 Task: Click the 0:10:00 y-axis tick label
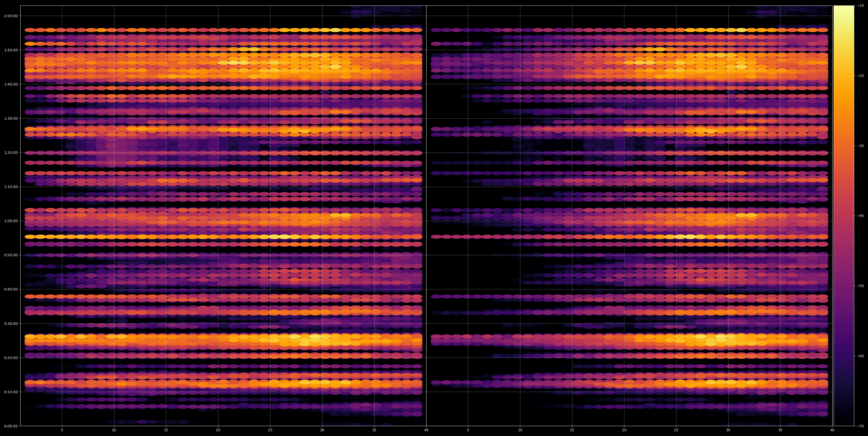point(11,392)
